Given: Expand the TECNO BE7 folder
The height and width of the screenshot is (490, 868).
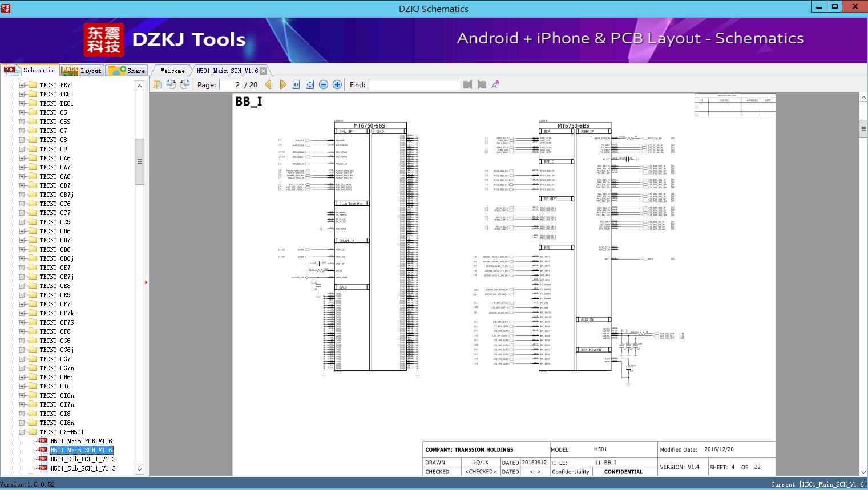Looking at the screenshot, I should (22, 85).
